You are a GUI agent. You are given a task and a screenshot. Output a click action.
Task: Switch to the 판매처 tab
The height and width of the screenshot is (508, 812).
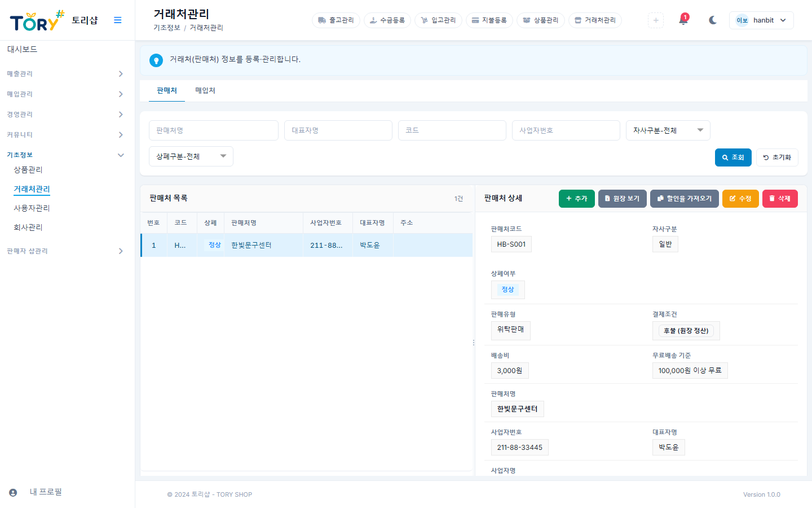point(167,91)
